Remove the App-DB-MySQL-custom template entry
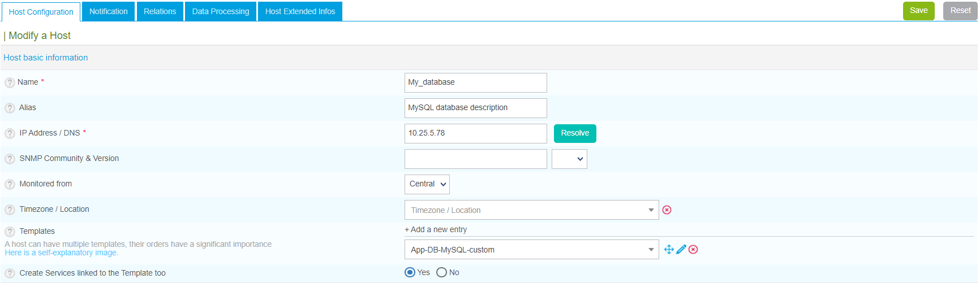980x283 pixels. point(693,250)
